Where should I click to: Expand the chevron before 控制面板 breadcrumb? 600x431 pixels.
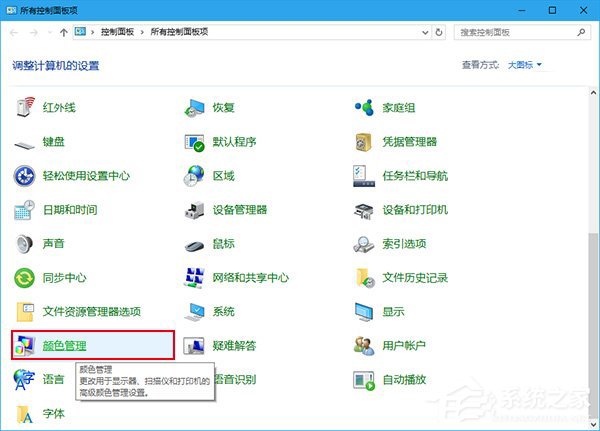click(92, 32)
